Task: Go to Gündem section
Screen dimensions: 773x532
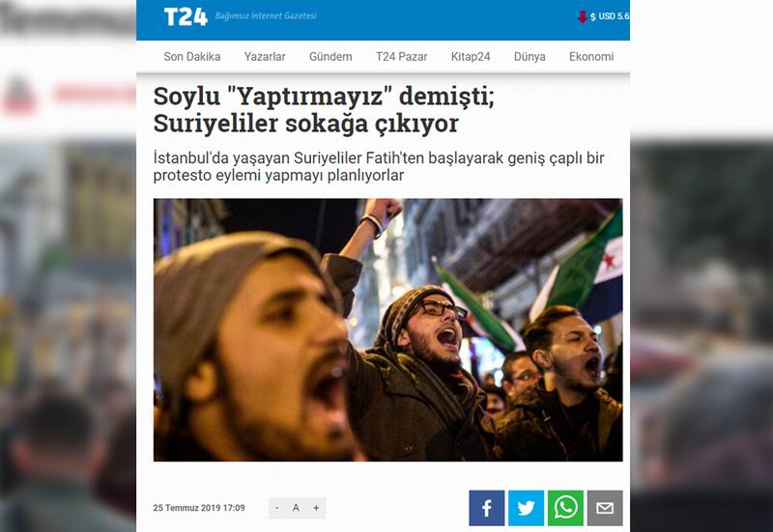Action: (330, 57)
